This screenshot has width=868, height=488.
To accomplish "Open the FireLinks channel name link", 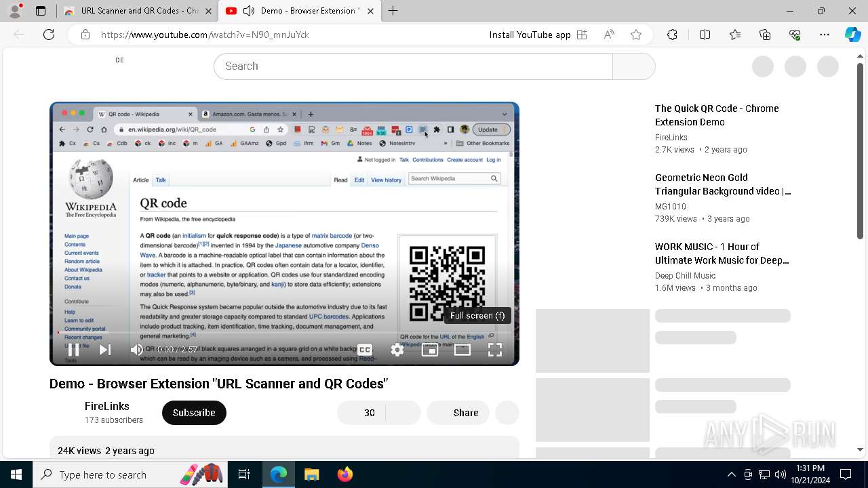I will [107, 406].
